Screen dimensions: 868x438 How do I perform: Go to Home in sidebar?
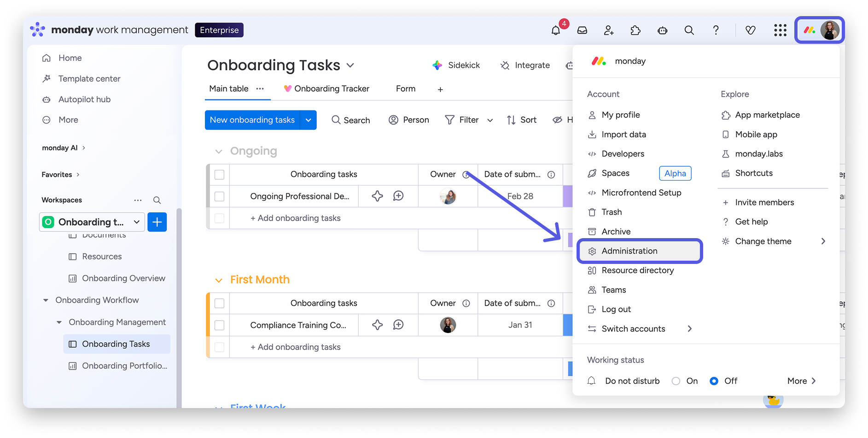pos(70,58)
